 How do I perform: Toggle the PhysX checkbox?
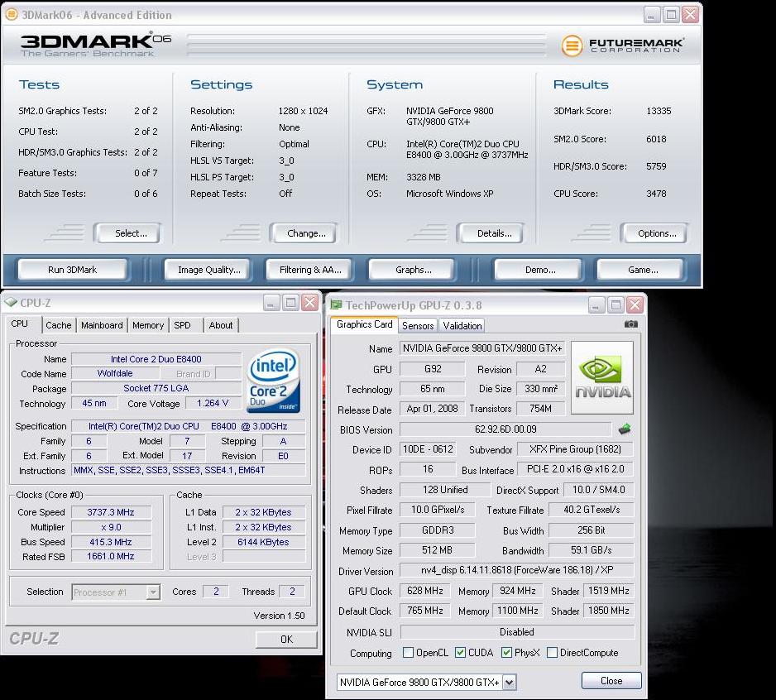506,653
